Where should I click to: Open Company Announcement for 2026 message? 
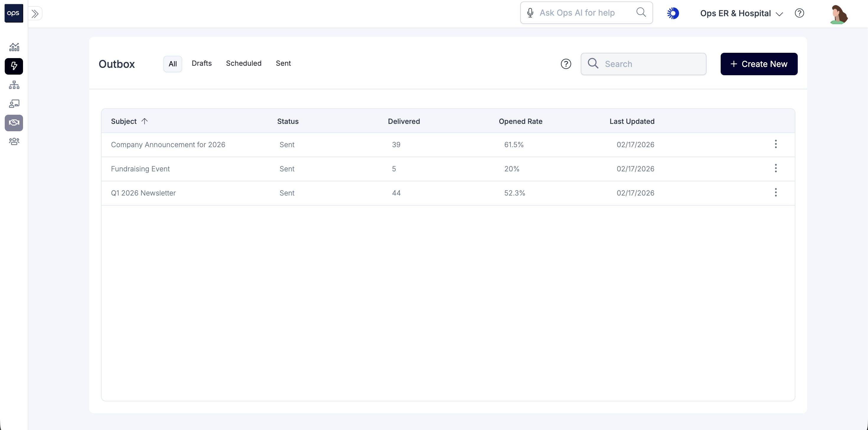[x=168, y=145]
